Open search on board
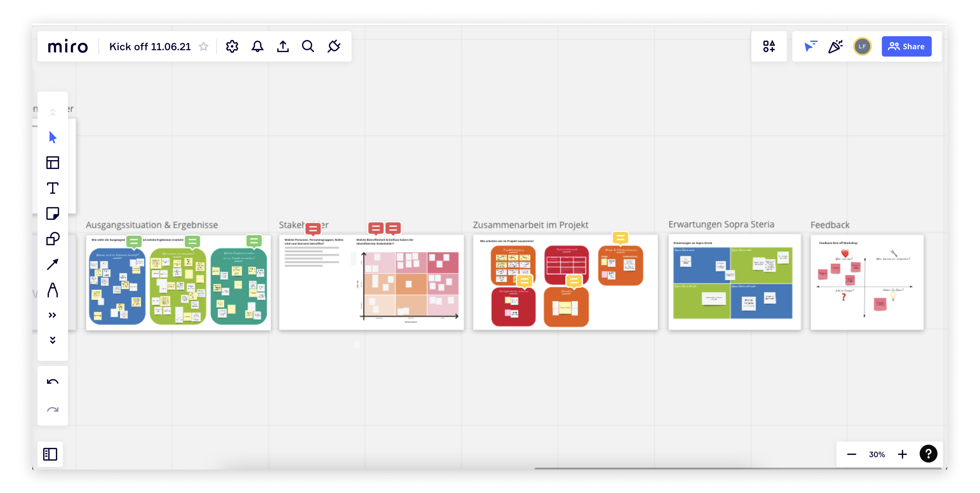The height and width of the screenshot is (493, 980). point(308,46)
